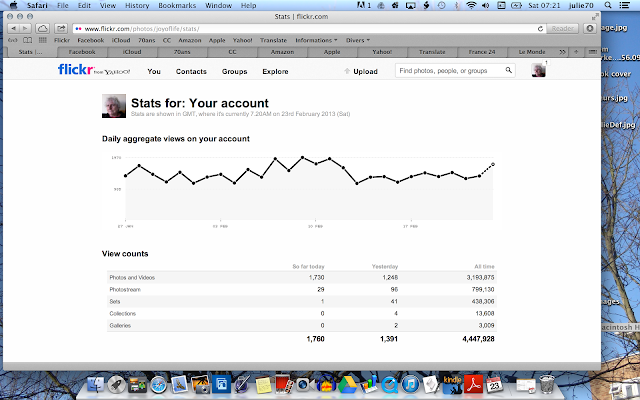Submit search with magnifier in Flickr search

(509, 70)
